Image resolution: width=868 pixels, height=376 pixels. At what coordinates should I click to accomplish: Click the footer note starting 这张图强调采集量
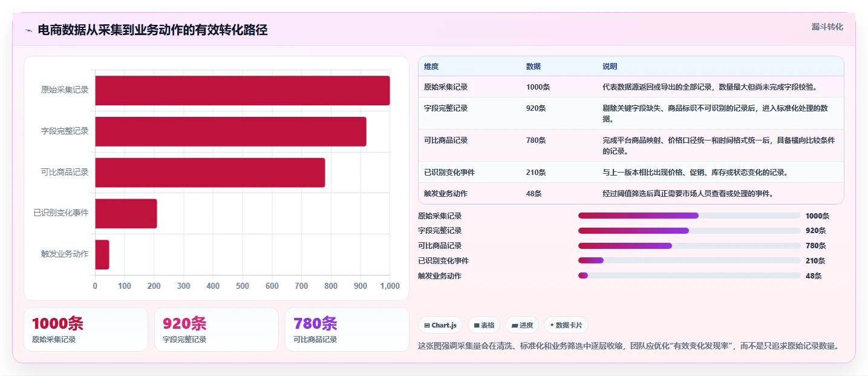pos(629,346)
